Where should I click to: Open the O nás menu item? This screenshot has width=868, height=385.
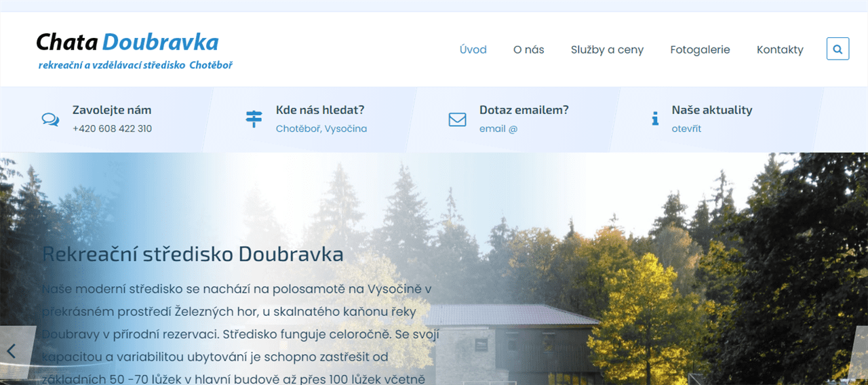(x=529, y=49)
